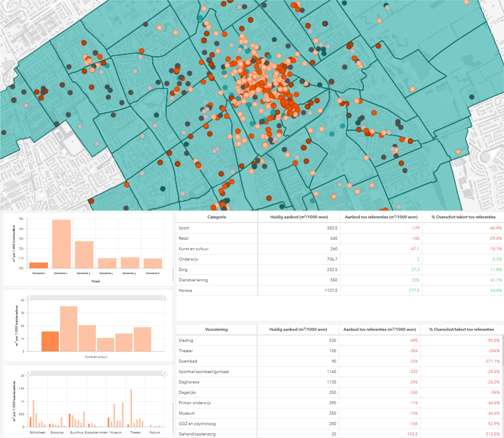Click the -512.5% value for Gehandicaptenzorg
This screenshot has height=438, width=504.
492,434
